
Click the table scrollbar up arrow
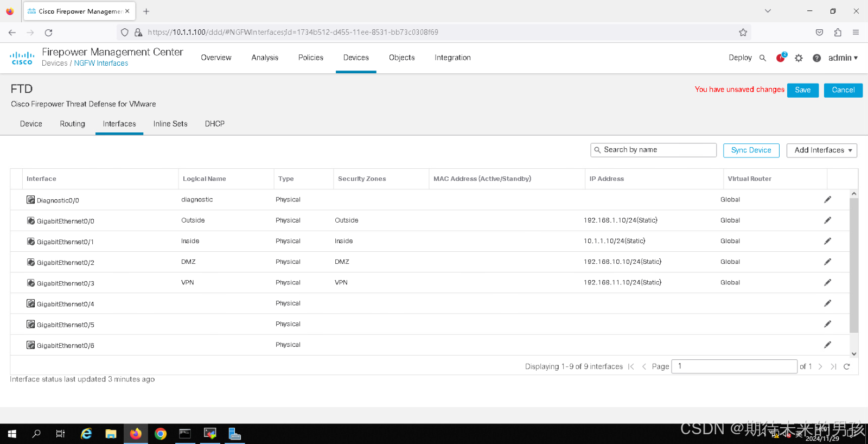click(x=854, y=194)
